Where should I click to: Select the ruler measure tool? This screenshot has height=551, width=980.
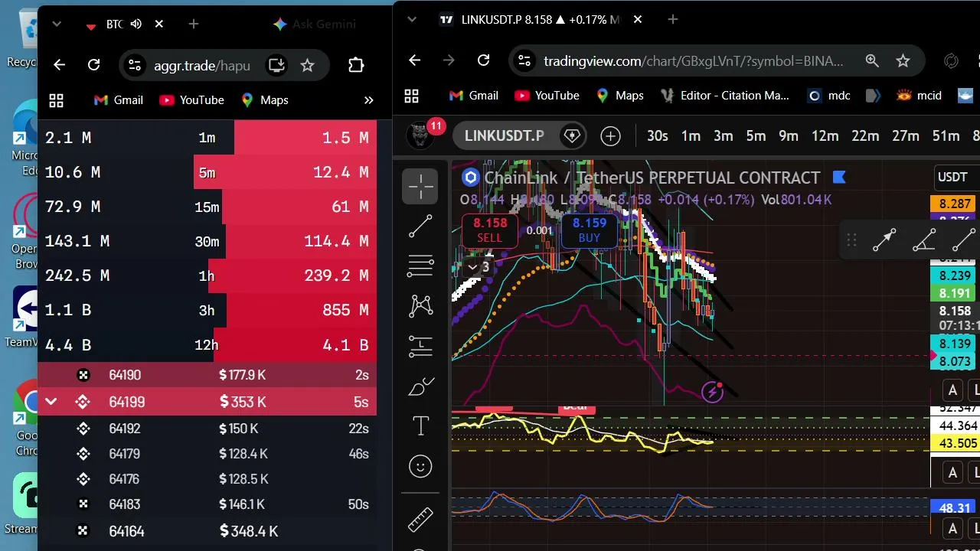tap(420, 519)
